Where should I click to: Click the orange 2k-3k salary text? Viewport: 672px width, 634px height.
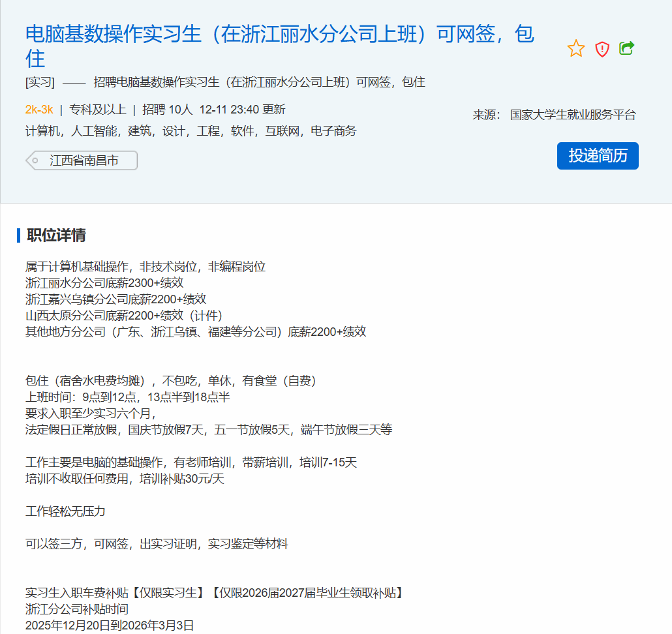39,110
